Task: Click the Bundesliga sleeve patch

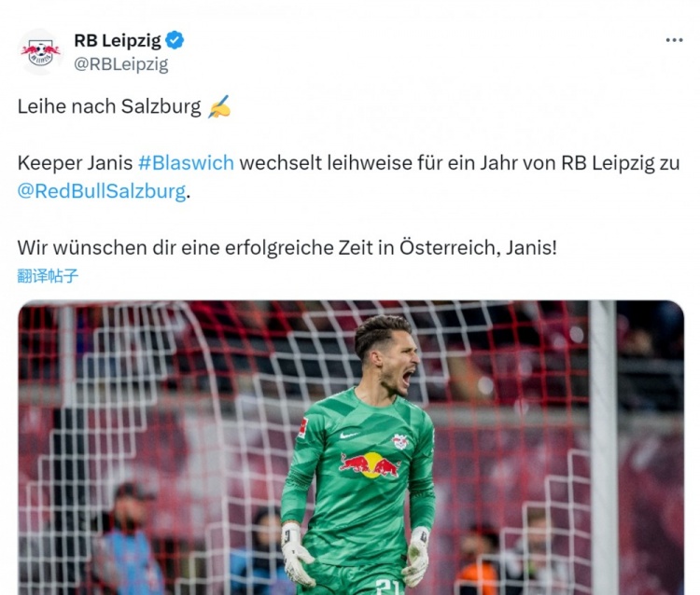Action: tap(303, 427)
